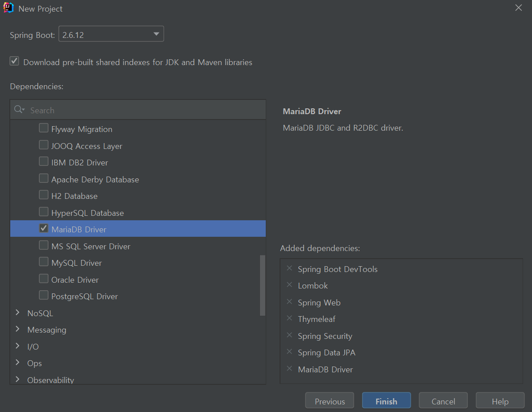This screenshot has width=532, height=412.
Task: Select the NoSQL category label
Action: click(x=41, y=313)
